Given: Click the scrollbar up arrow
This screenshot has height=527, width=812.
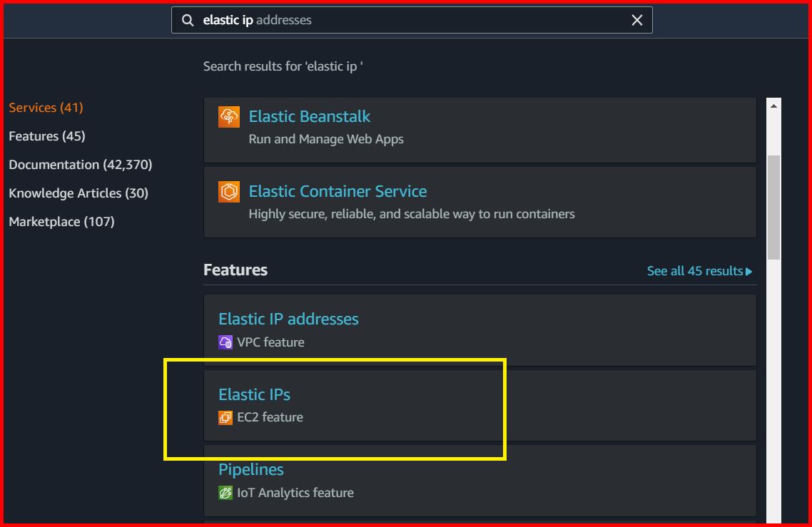Looking at the screenshot, I should (773, 103).
